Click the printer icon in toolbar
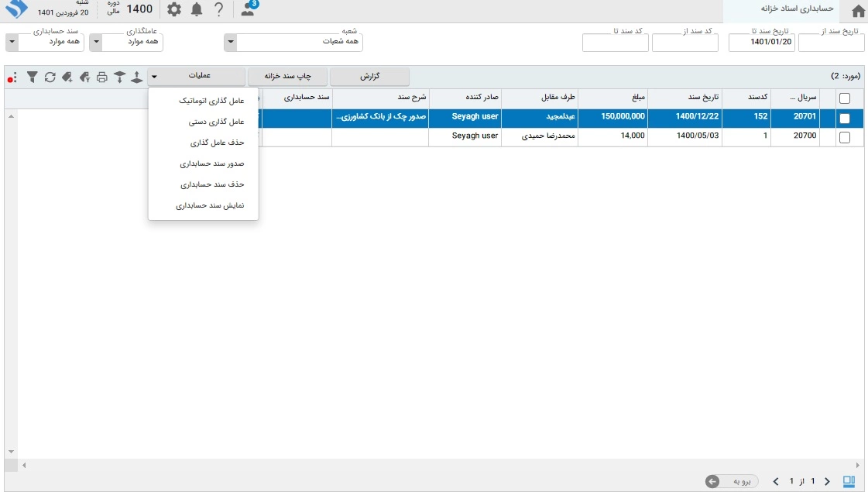 pyautogui.click(x=101, y=77)
